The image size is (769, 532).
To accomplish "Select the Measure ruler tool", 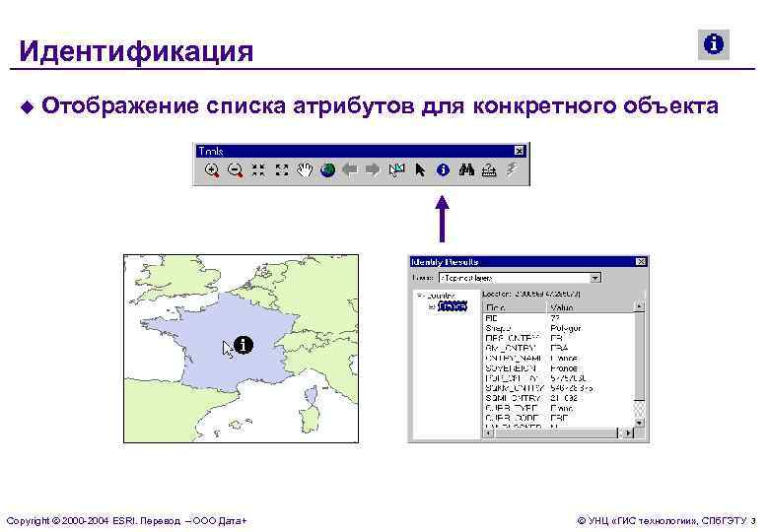I will 489,170.
